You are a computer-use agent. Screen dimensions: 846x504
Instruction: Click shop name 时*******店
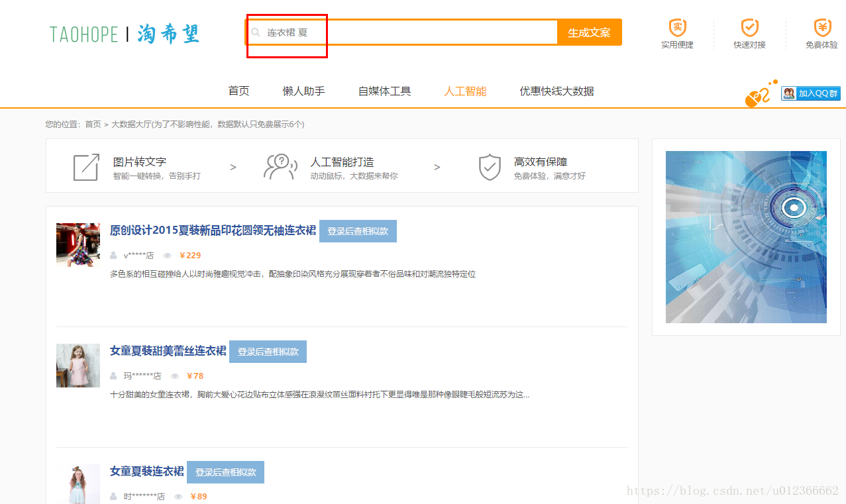coord(144,497)
